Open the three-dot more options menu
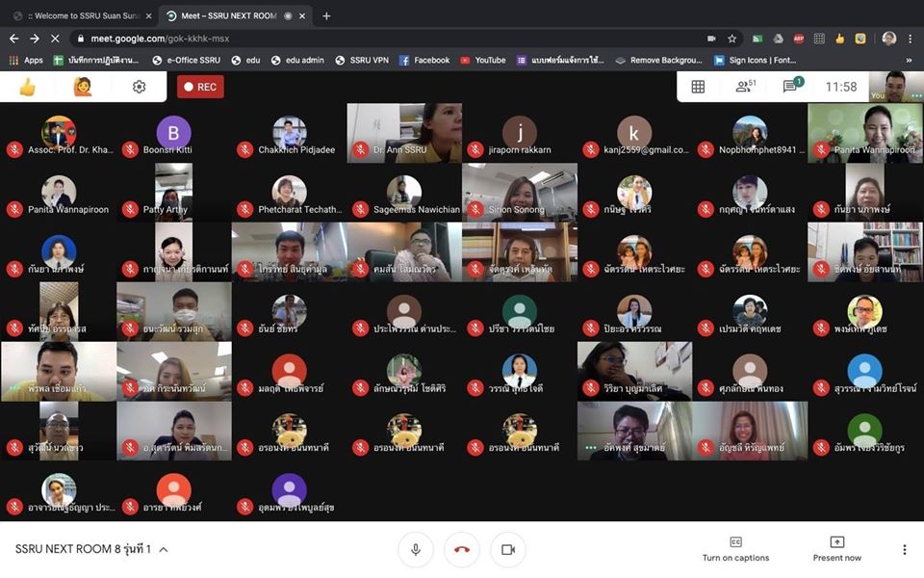 tap(904, 549)
